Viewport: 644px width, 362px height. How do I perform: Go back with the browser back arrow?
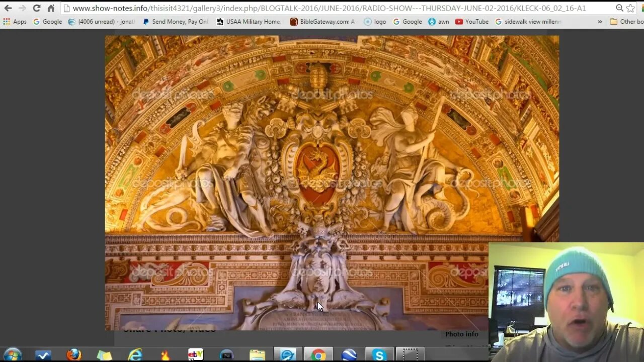[8, 8]
